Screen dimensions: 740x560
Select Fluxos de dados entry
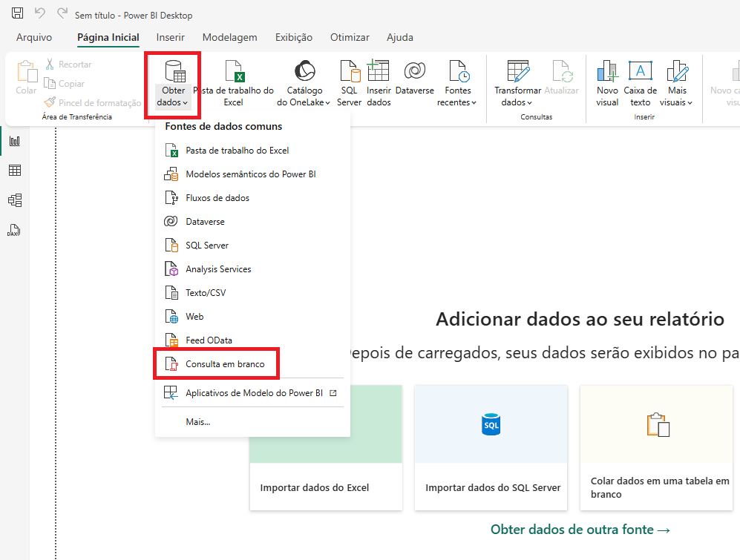252,198
